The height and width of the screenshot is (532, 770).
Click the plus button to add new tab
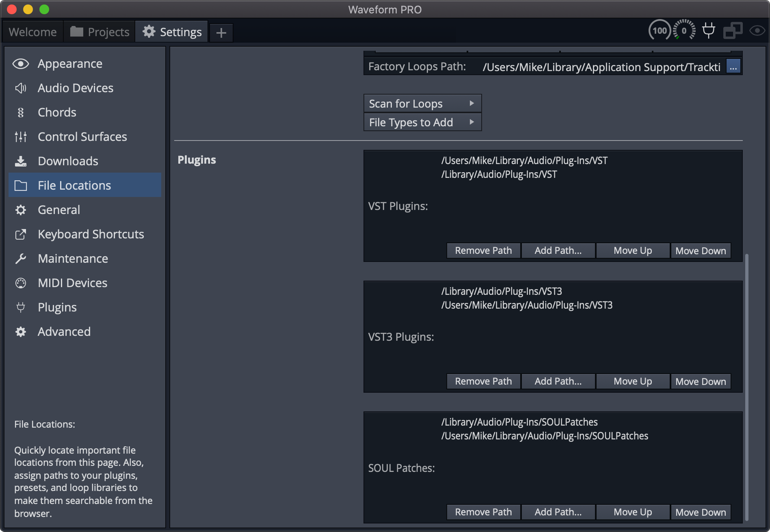tap(221, 32)
